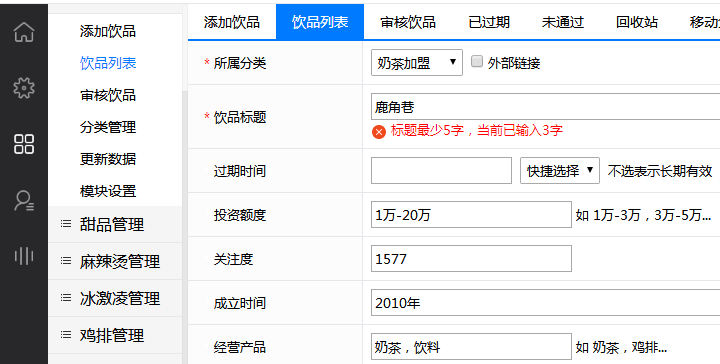The width and height of the screenshot is (720, 364).
Task: Expand the 冰激凌管理 menu section
Action: tap(115, 298)
